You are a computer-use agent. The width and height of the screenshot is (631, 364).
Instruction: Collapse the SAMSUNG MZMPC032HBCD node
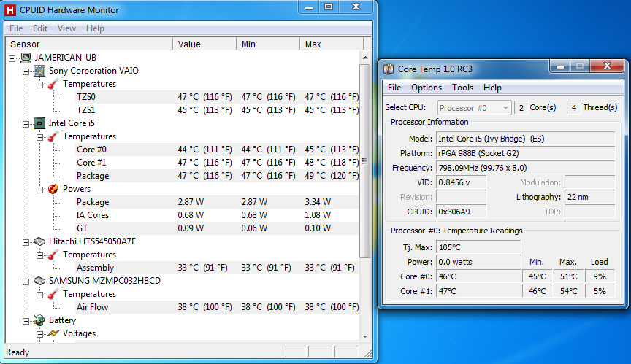point(26,282)
